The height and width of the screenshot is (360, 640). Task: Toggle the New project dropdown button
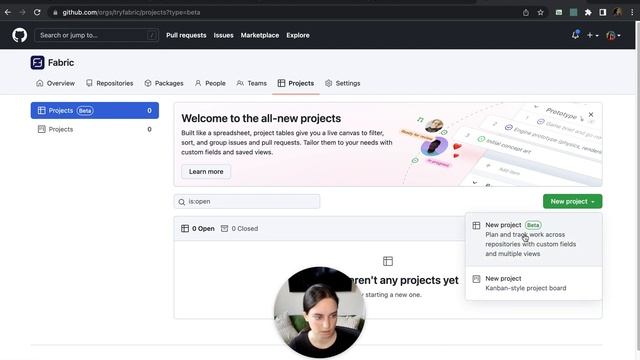pyautogui.click(x=572, y=201)
